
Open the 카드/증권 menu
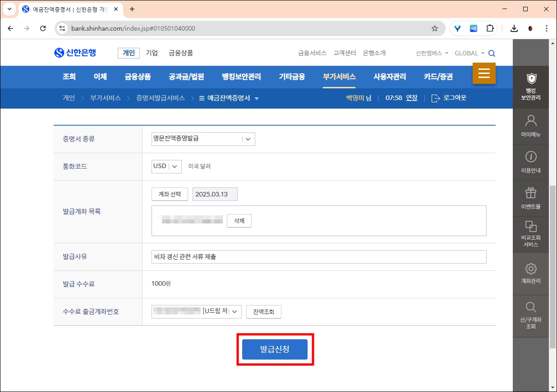(x=438, y=77)
